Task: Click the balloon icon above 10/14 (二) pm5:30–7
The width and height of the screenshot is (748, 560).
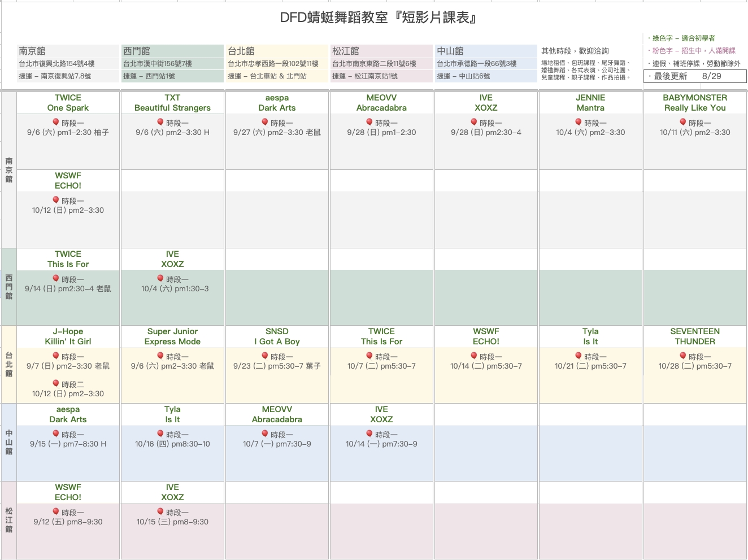Action: 474,356
